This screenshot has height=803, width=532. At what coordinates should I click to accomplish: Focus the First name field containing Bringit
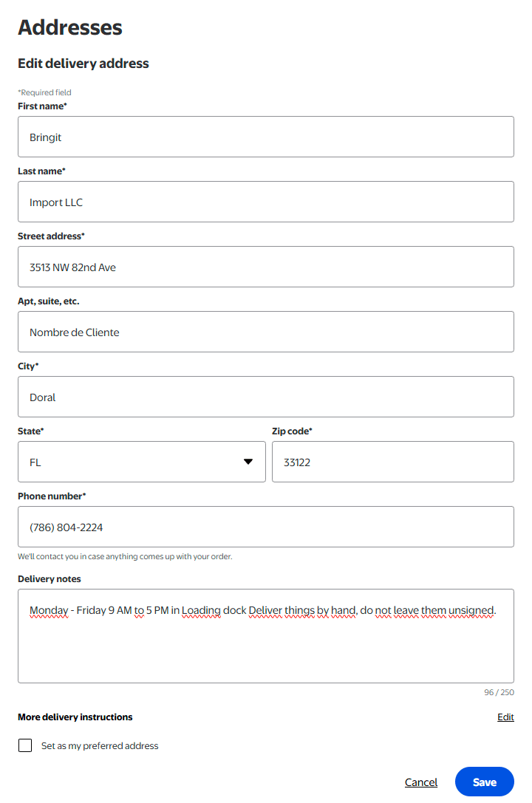pyautogui.click(x=266, y=136)
